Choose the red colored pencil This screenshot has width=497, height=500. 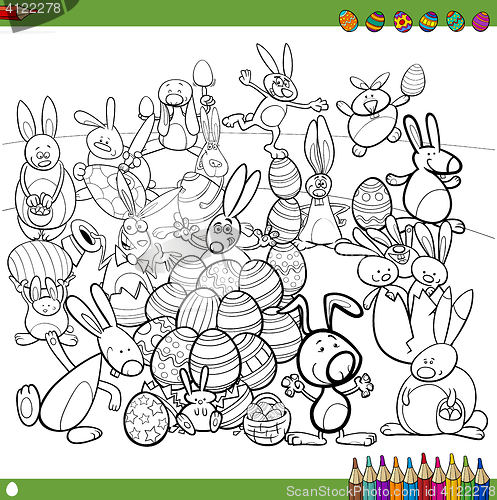pyautogui.click(x=424, y=477)
